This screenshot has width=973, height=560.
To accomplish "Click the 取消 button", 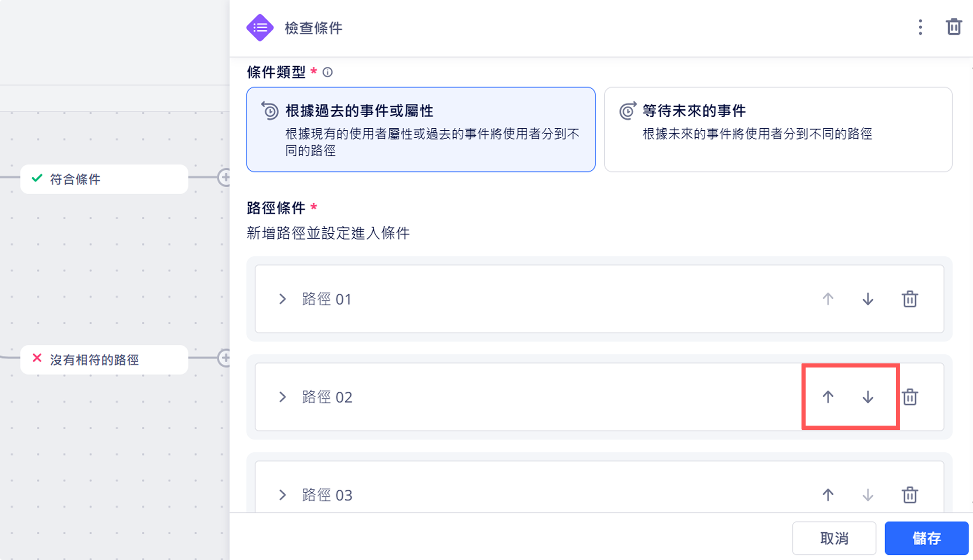I will (x=833, y=538).
